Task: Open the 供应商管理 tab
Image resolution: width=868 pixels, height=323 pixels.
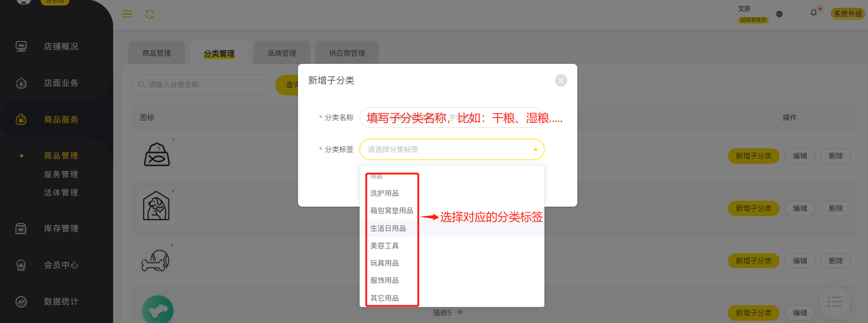Action: pyautogui.click(x=347, y=53)
